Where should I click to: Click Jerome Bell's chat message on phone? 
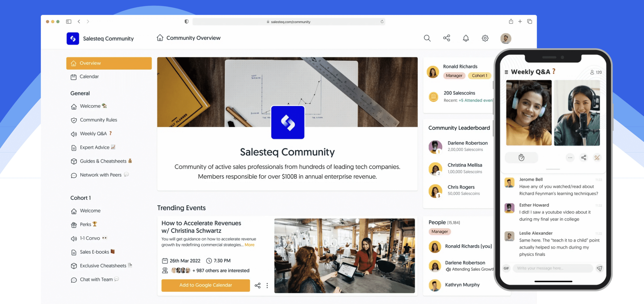pos(553,187)
